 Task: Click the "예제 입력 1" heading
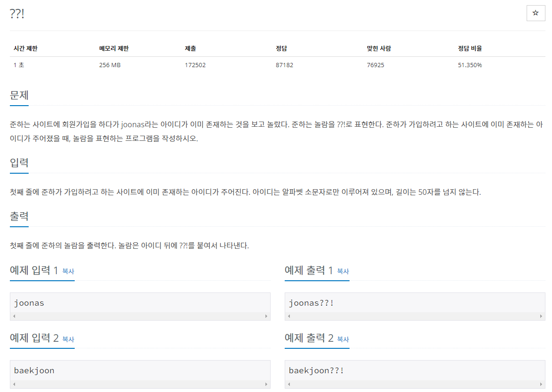tap(32, 270)
